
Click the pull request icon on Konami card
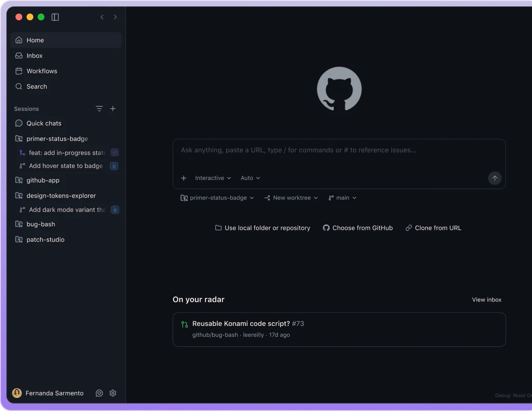pos(184,325)
